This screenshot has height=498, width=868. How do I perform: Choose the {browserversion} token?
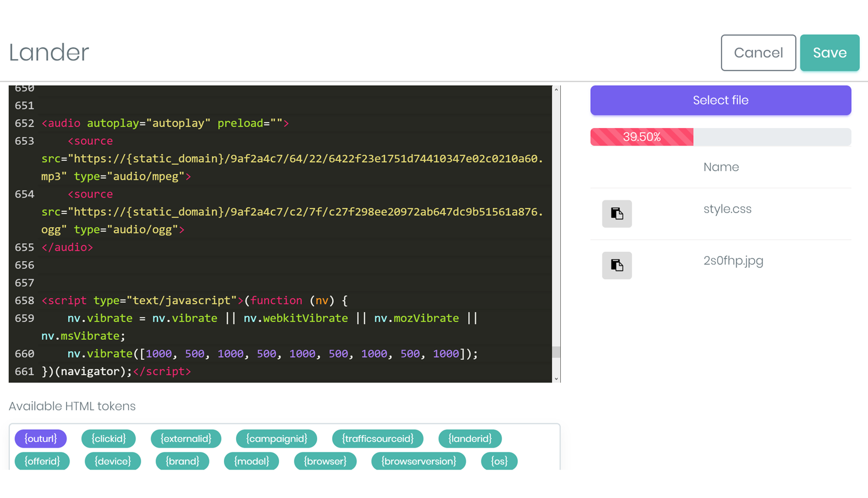point(418,461)
